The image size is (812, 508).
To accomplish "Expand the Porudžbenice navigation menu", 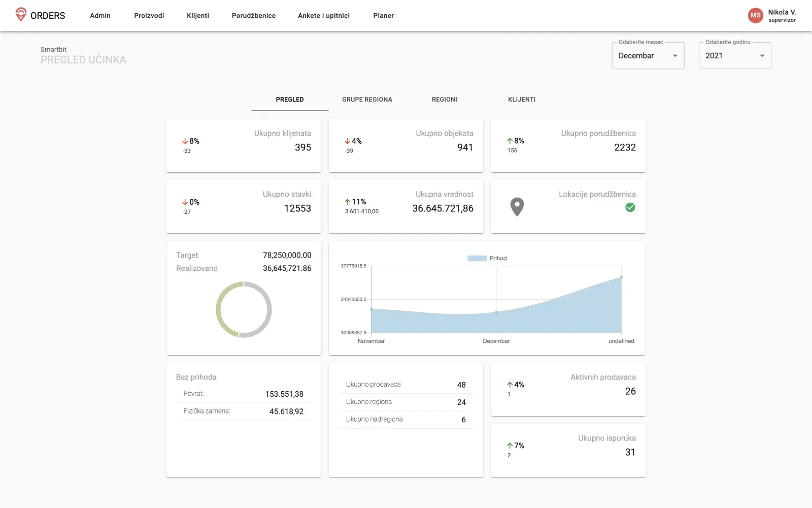I will click(x=254, y=16).
